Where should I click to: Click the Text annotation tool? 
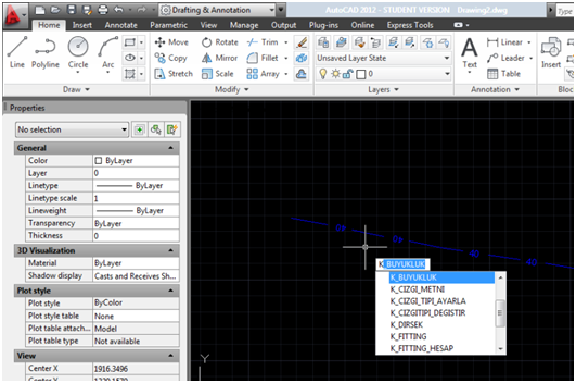[469, 53]
